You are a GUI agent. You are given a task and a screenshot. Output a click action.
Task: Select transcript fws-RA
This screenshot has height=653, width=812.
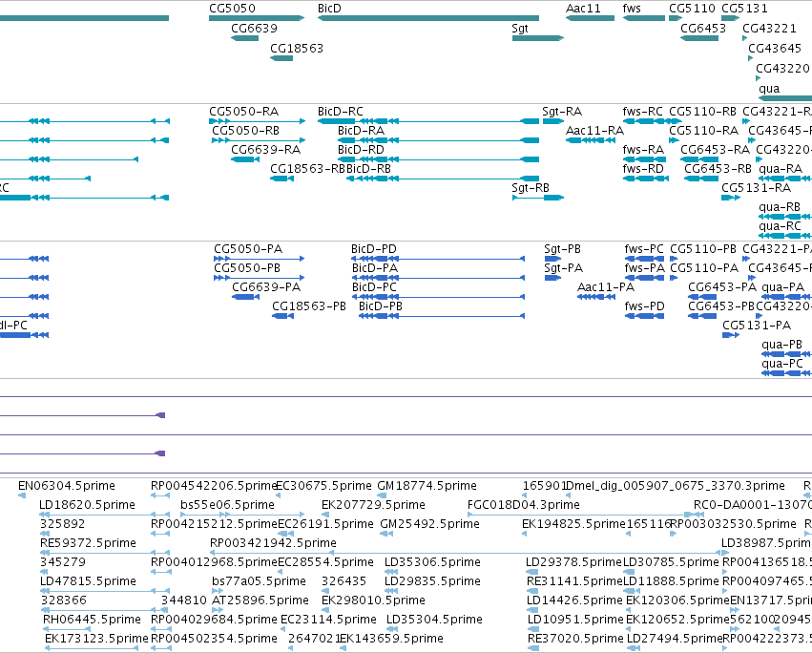tap(644, 159)
